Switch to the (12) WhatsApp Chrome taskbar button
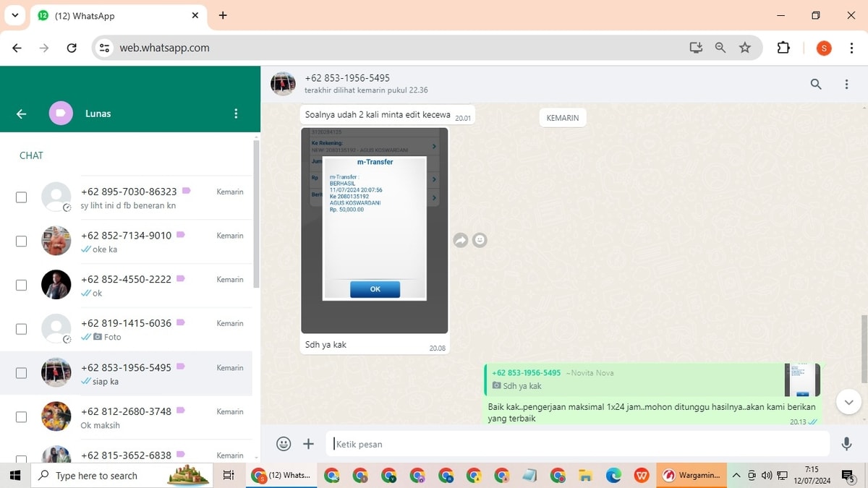Image resolution: width=868 pixels, height=488 pixels. 281,476
